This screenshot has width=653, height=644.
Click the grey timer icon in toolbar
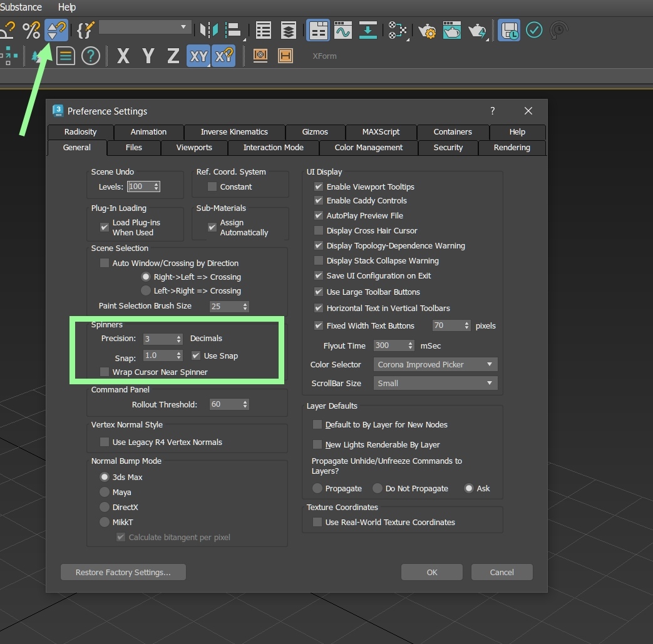click(558, 31)
